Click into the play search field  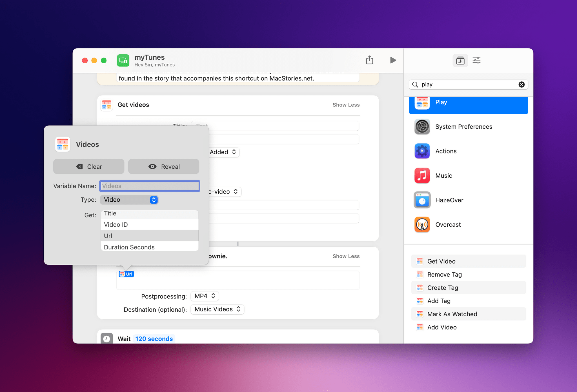click(468, 84)
